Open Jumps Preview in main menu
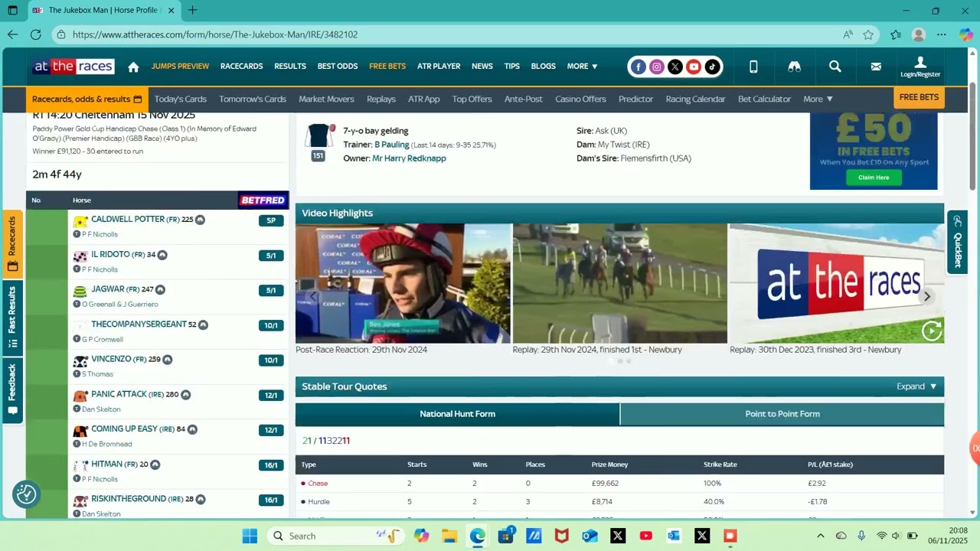Screen dimensions: 980x551 tap(180, 67)
